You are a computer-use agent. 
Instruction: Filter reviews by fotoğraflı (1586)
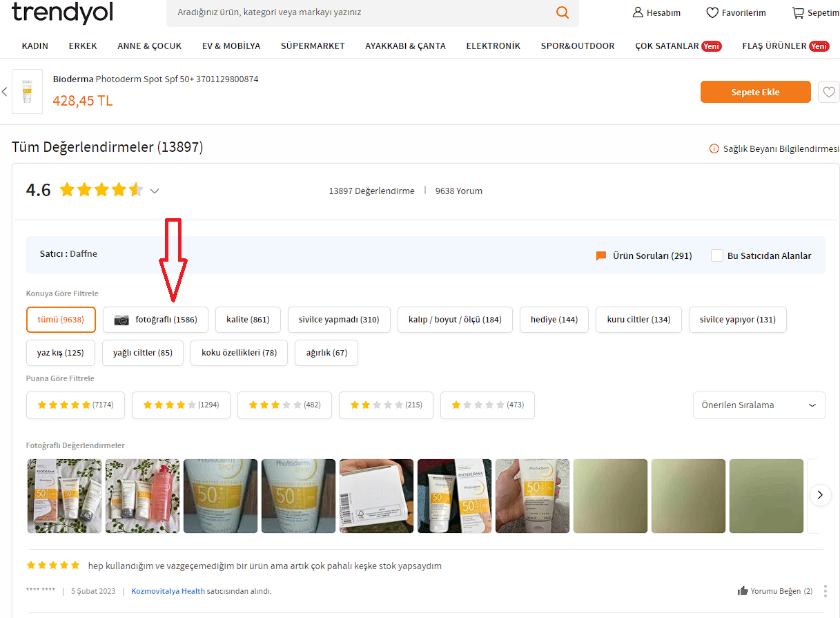coord(155,320)
